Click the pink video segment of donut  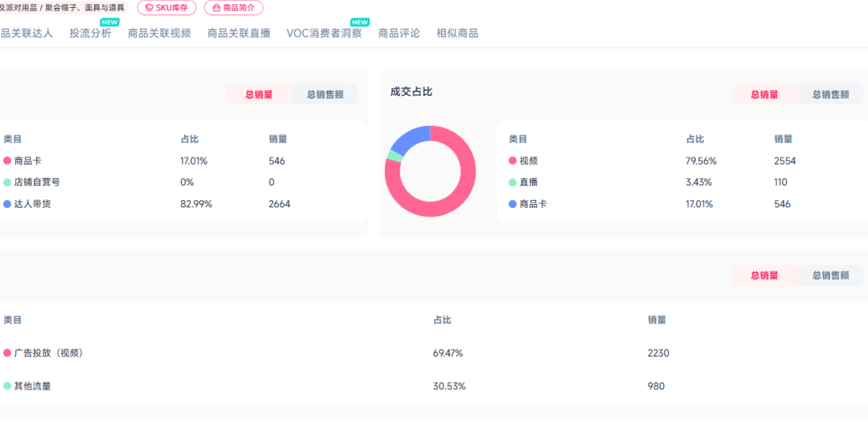[x=454, y=203]
